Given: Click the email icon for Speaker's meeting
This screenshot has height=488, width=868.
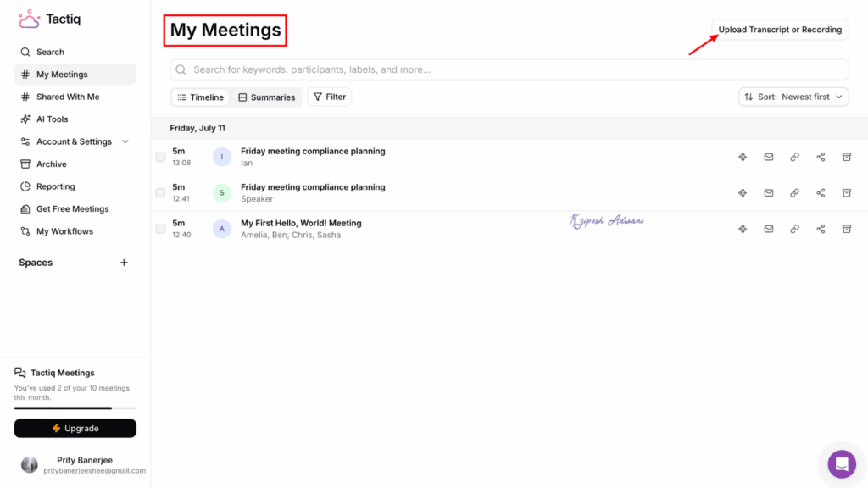Looking at the screenshot, I should pyautogui.click(x=769, y=193).
